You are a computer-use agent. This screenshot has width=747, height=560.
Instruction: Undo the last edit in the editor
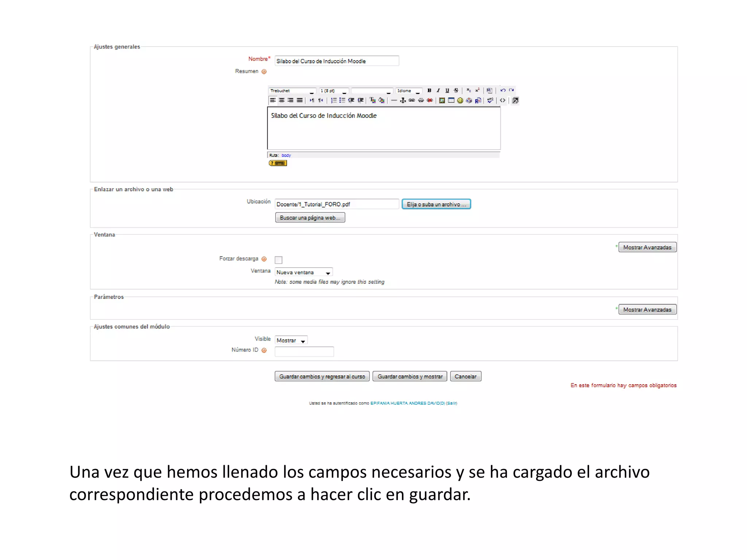pyautogui.click(x=503, y=90)
